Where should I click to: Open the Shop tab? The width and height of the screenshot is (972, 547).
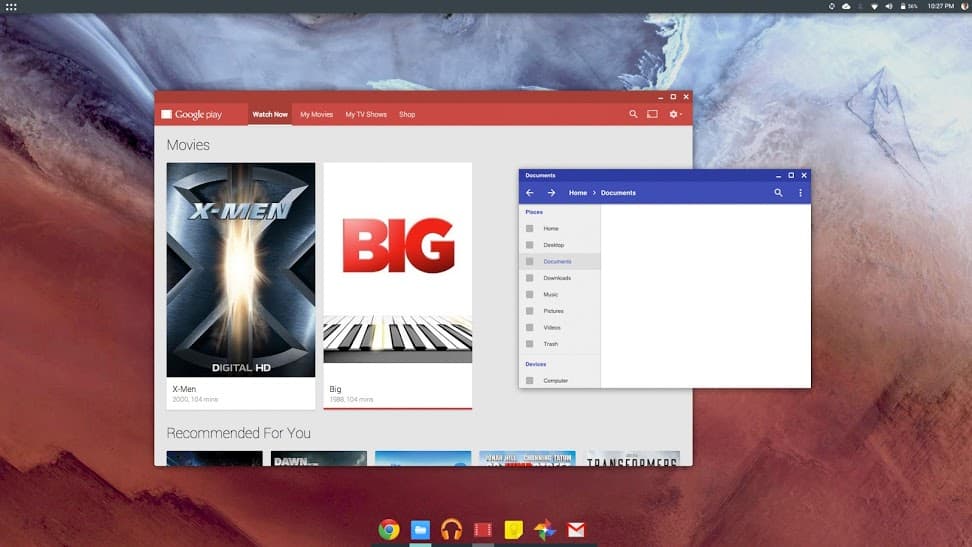pyautogui.click(x=407, y=114)
